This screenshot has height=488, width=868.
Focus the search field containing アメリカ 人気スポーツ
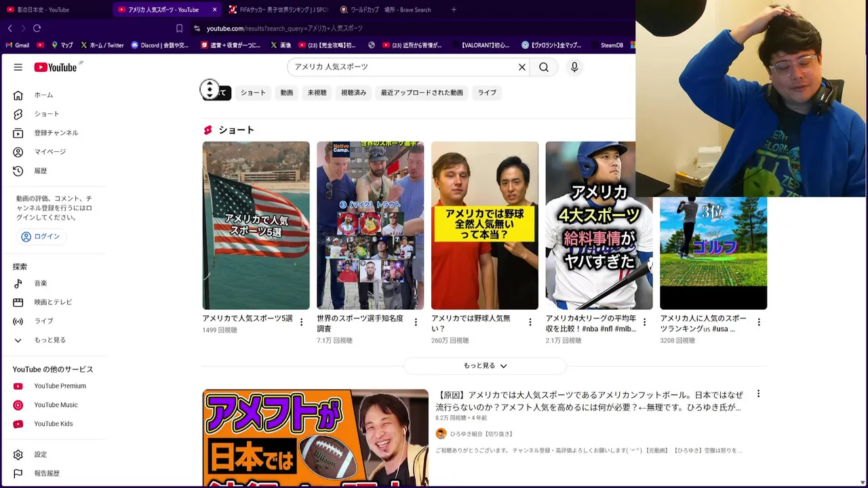(x=403, y=67)
